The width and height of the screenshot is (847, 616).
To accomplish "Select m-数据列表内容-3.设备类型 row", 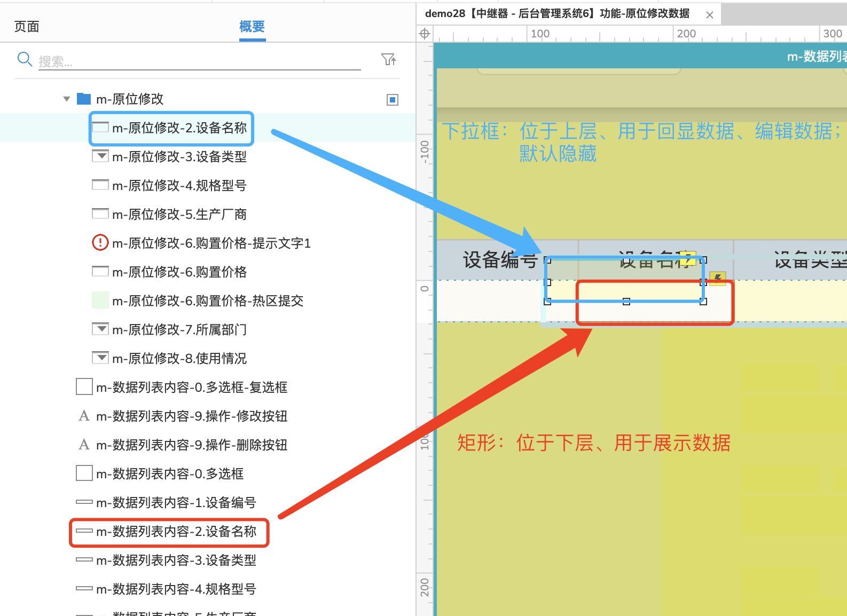I will pyautogui.click(x=208, y=560).
